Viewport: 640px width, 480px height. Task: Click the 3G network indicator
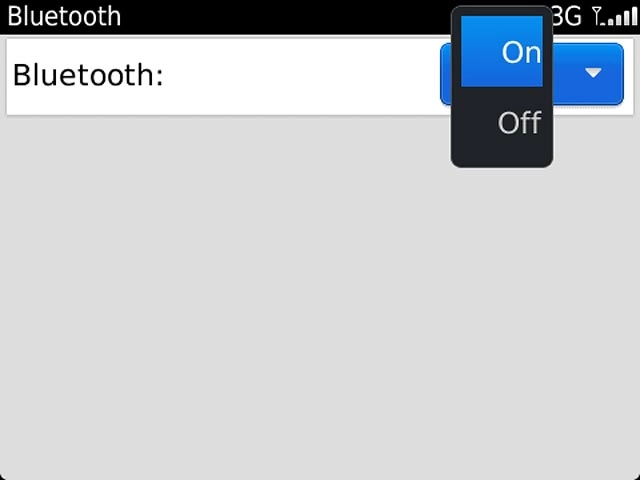click(567, 17)
